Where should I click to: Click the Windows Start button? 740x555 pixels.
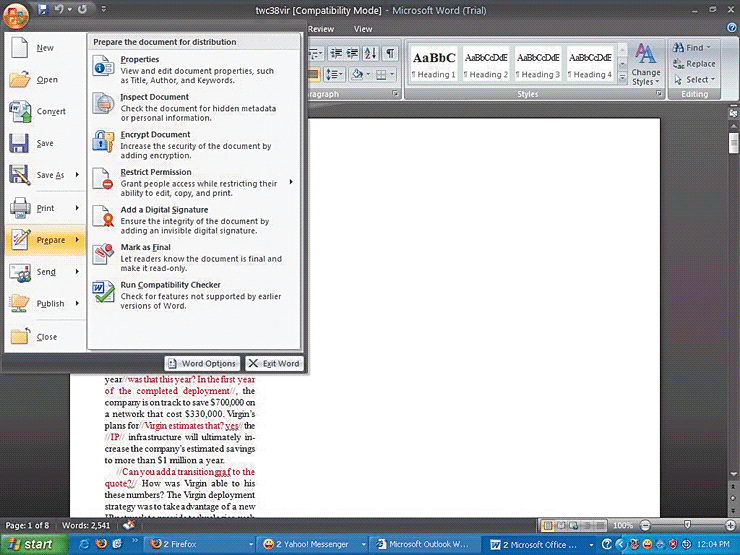pyautogui.click(x=33, y=544)
